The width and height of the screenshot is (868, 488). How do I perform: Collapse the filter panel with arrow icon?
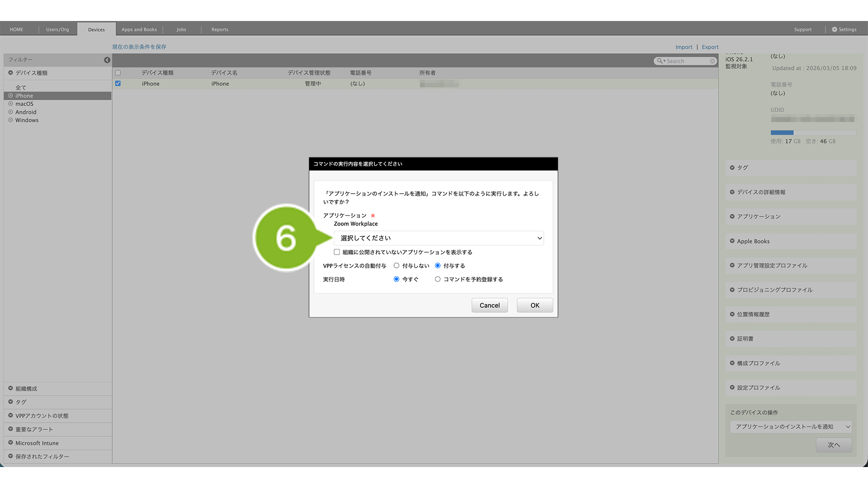click(107, 60)
